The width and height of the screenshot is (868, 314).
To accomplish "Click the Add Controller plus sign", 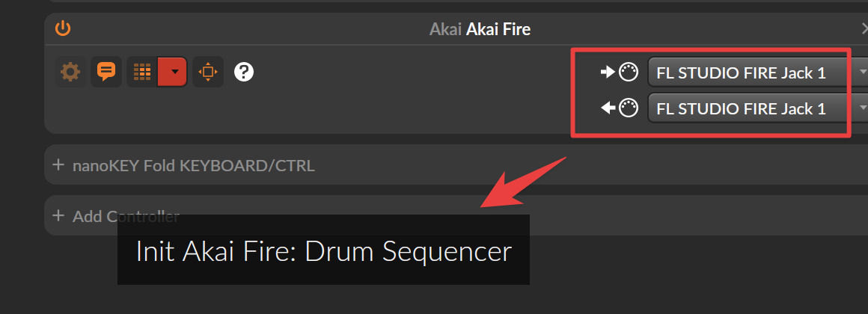I will pyautogui.click(x=58, y=215).
